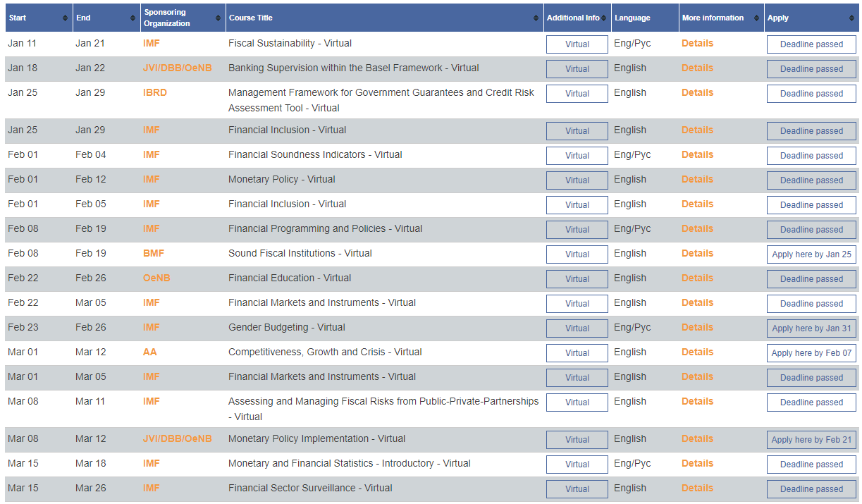Sort the Apply column

pos(852,18)
